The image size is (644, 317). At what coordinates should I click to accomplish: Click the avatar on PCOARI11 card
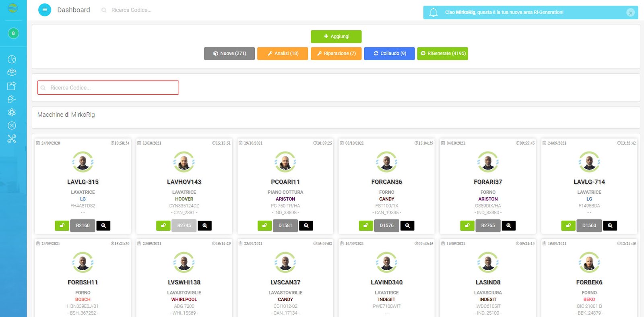coord(285,162)
